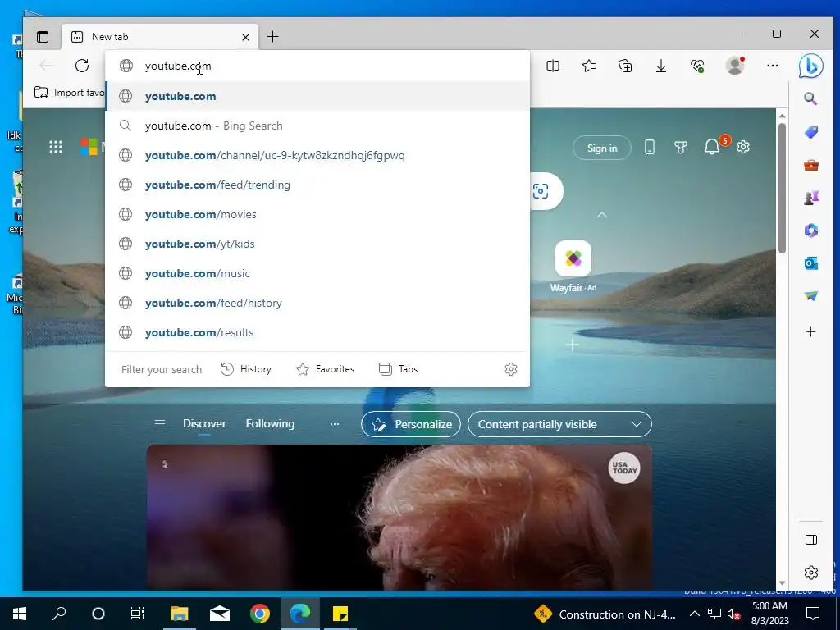Click the Sign in button
The width and height of the screenshot is (840, 630).
tap(601, 148)
